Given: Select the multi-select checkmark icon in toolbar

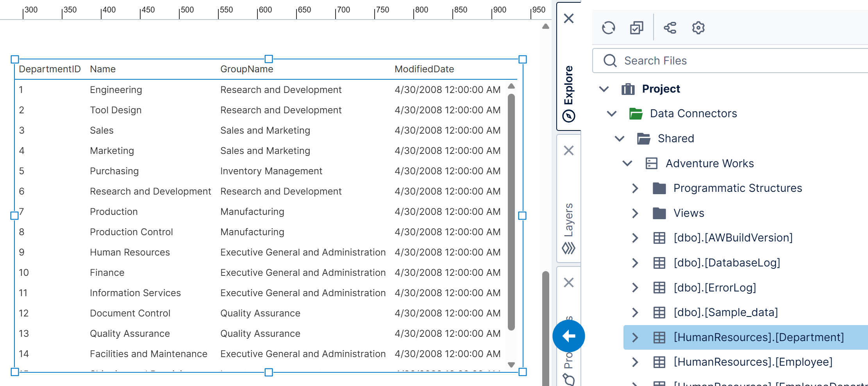Looking at the screenshot, I should tap(636, 27).
